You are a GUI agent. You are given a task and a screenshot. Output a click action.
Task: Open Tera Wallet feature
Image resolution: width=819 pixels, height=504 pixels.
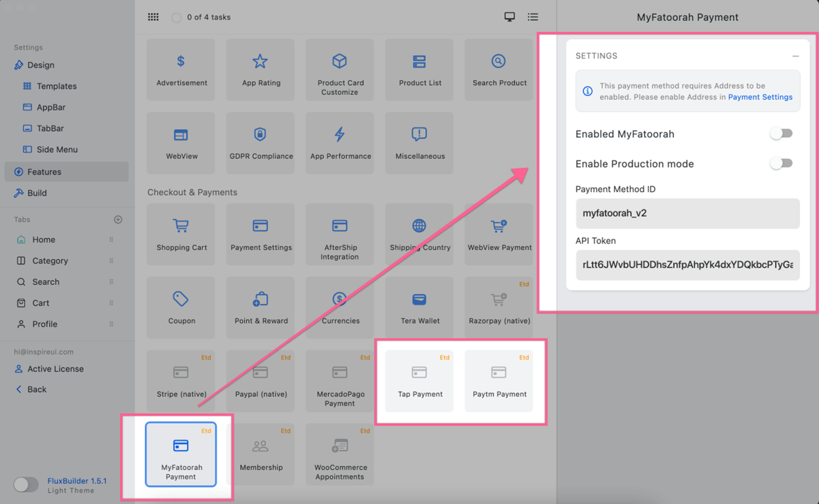click(419, 308)
